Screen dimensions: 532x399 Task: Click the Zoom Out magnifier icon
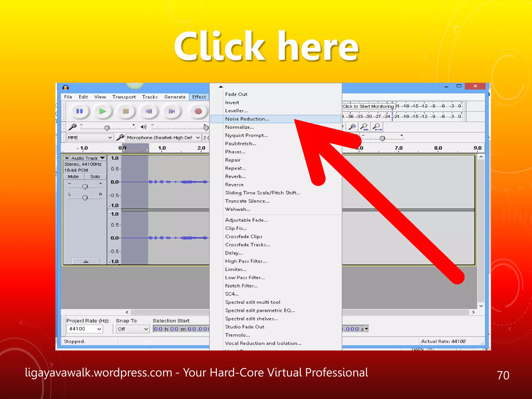point(352,127)
